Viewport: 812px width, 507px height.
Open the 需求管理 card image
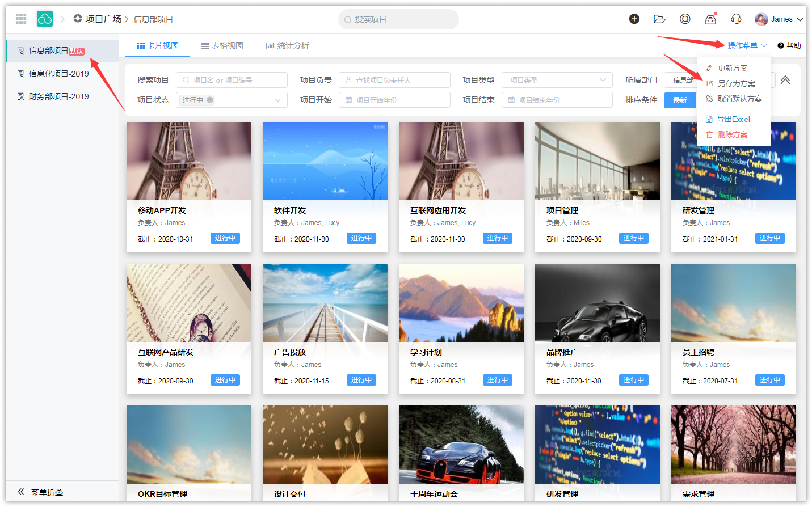[x=734, y=445]
